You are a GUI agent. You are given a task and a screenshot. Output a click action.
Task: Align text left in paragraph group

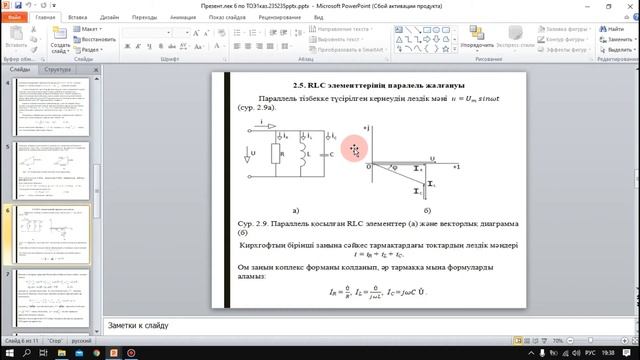pos(237,46)
